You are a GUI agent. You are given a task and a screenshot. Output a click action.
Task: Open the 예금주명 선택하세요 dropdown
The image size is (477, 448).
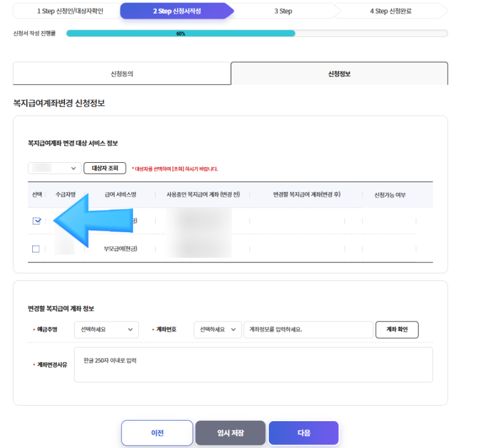pyautogui.click(x=107, y=330)
